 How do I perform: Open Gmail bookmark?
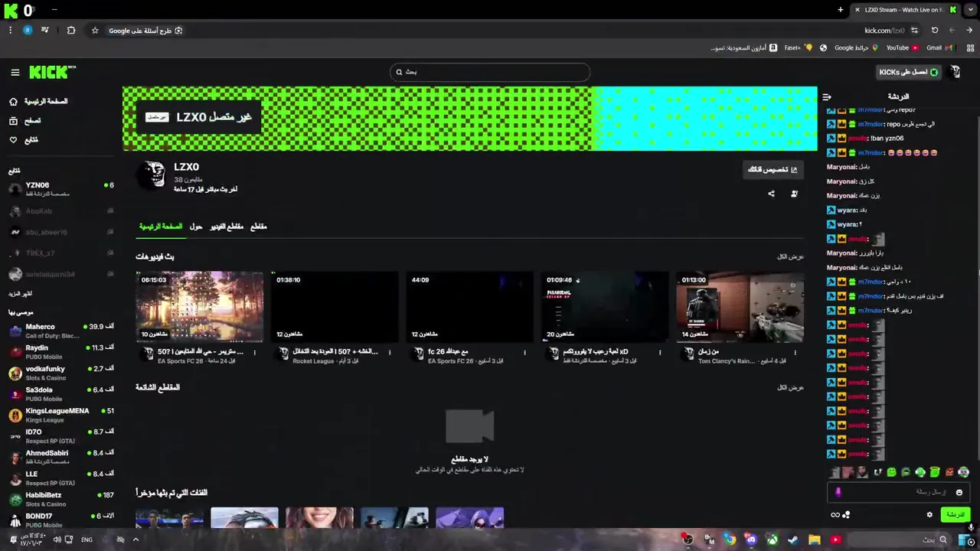[x=939, y=47]
